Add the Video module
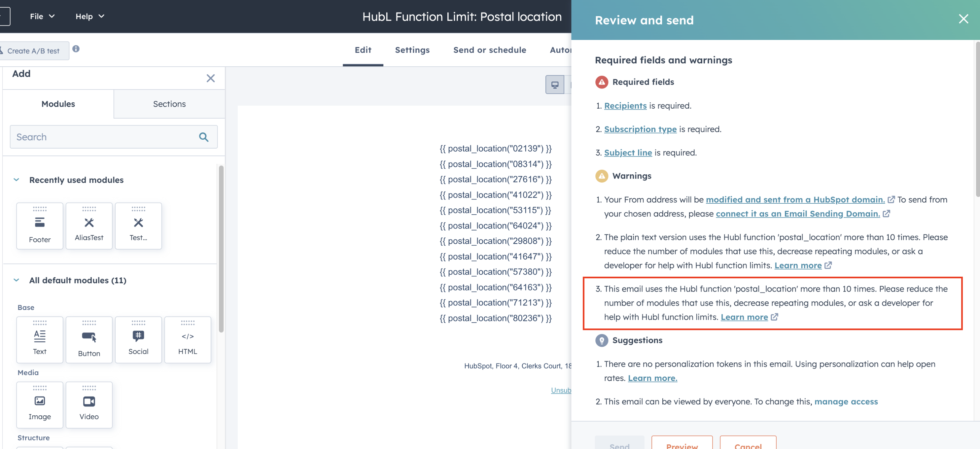This screenshot has width=980, height=449. click(x=89, y=405)
